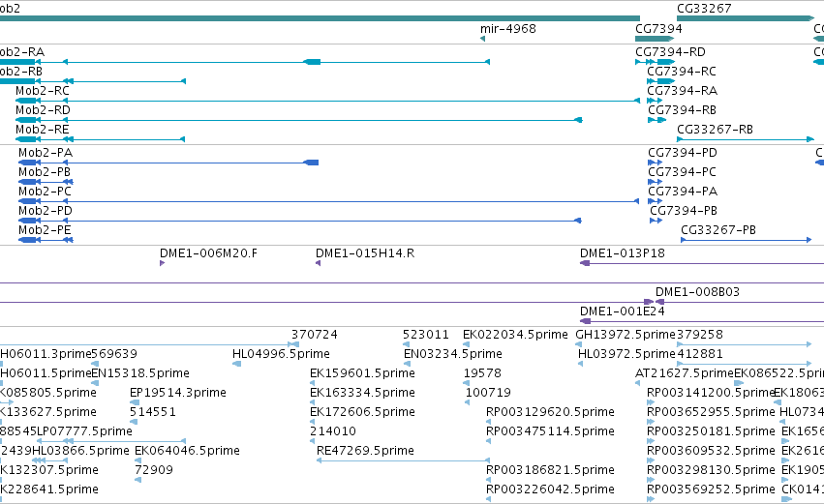Select the CG33267 gene label
Image resolution: width=824 pixels, height=504 pixels.
704,9
